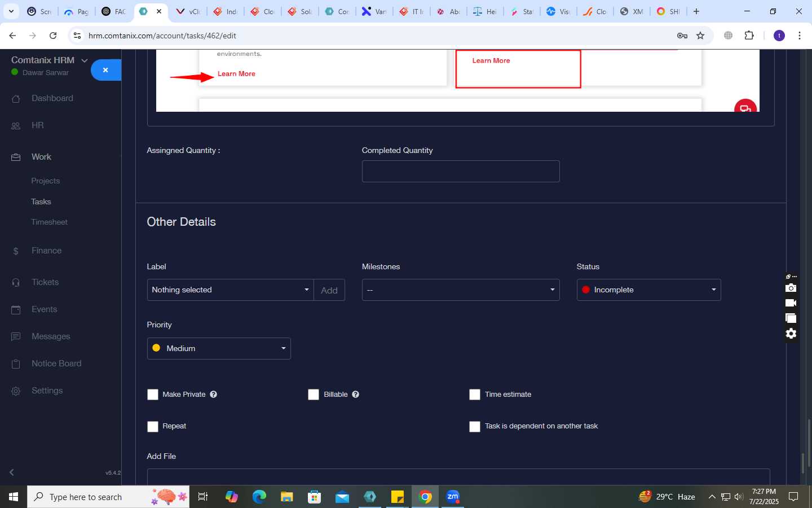Open Projects in the Work submenu
Viewport: 812px width, 508px height.
(46, 181)
